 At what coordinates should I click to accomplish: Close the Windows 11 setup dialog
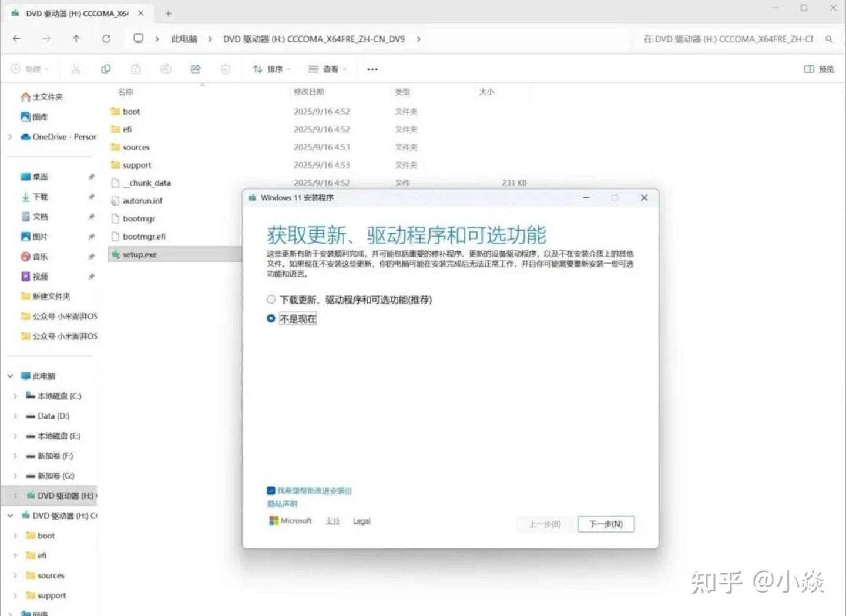point(644,198)
